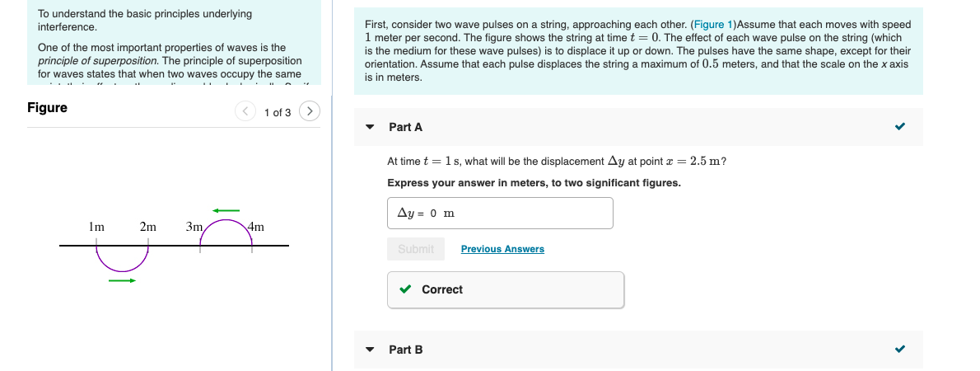This screenshot has height=371, width=980.
Task: Click the 4m axis label in figure
Action: coord(256,226)
